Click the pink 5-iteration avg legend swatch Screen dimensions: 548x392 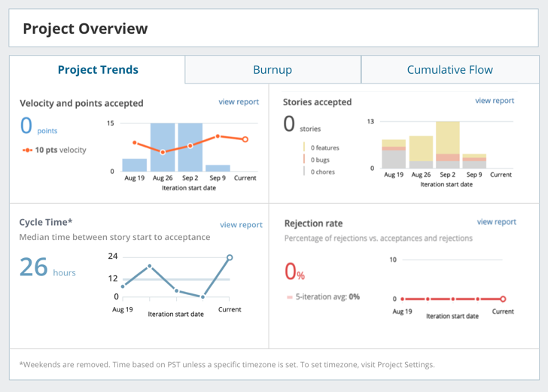coord(289,297)
